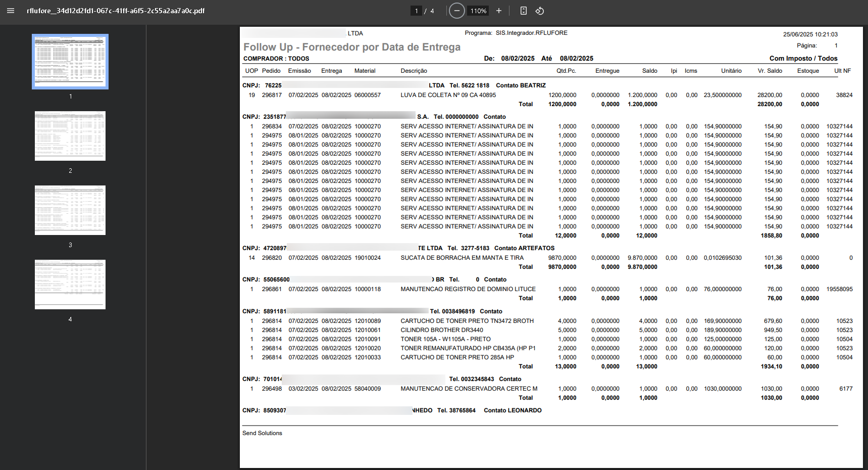The width and height of the screenshot is (868, 470).
Task: Click value 28200,00 in the LUVA row
Action: 770,95
